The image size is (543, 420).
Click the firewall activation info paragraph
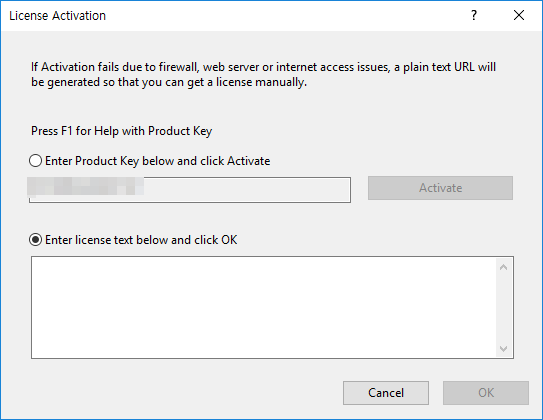coord(263,74)
